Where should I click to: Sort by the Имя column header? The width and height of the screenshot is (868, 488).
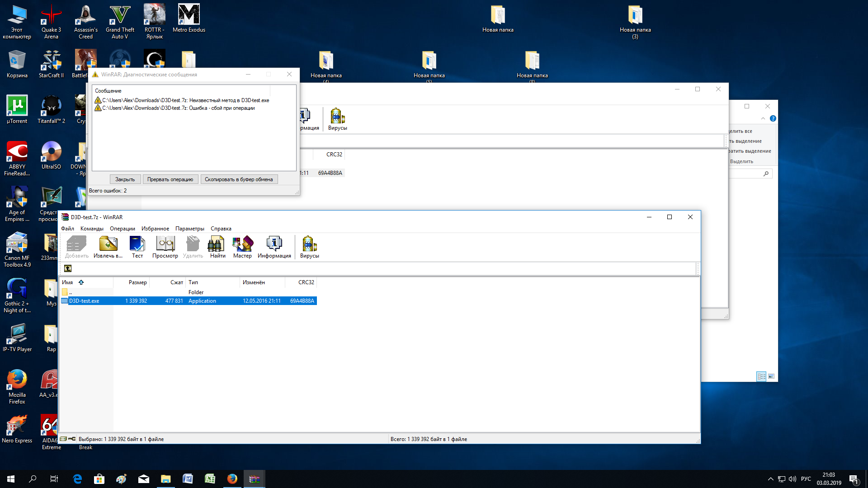tap(68, 282)
